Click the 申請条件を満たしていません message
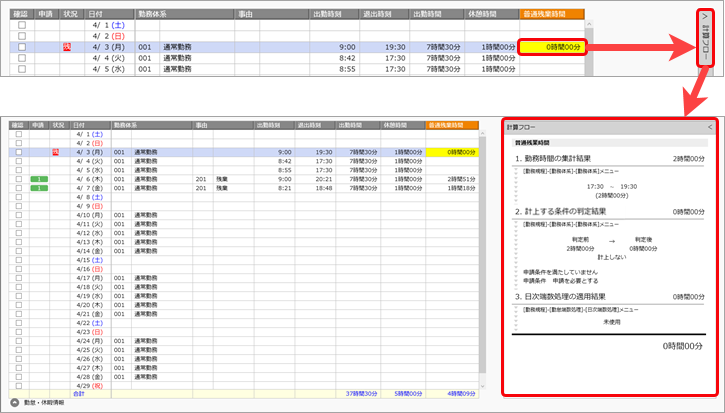The height and width of the screenshot is (413, 725). 560,272
